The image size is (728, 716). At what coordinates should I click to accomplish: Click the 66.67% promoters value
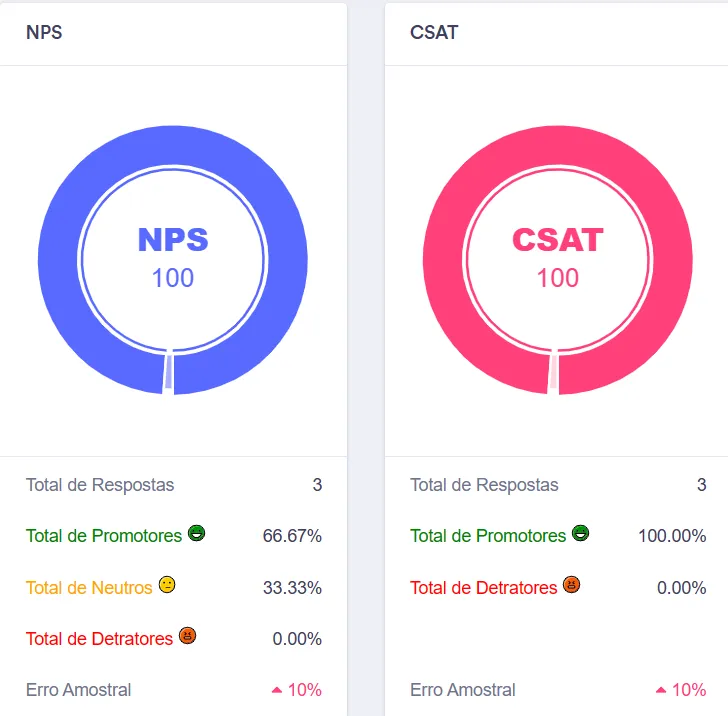coord(292,536)
